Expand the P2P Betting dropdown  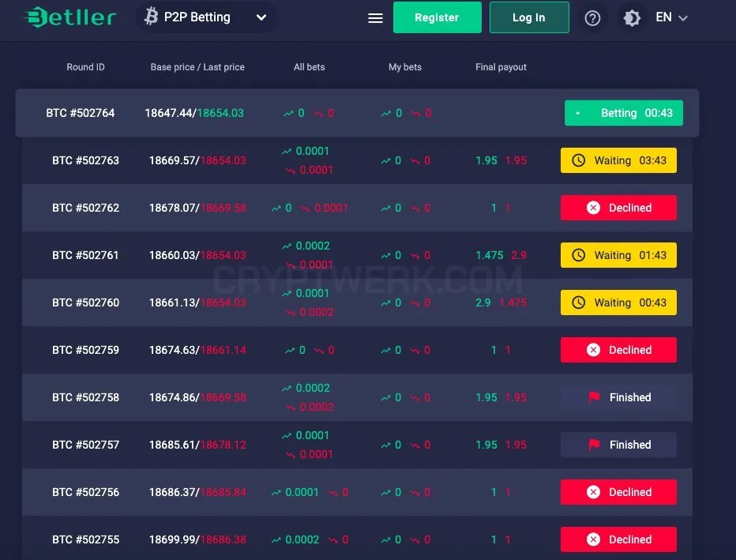[205, 17]
